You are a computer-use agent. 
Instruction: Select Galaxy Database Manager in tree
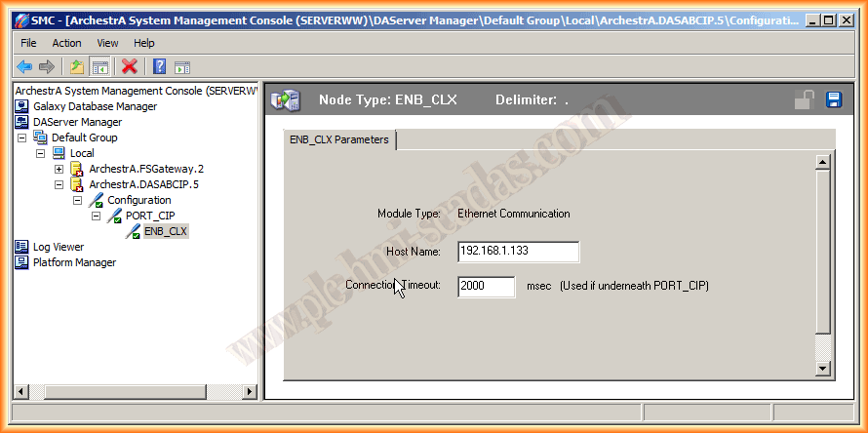pyautogui.click(x=95, y=106)
